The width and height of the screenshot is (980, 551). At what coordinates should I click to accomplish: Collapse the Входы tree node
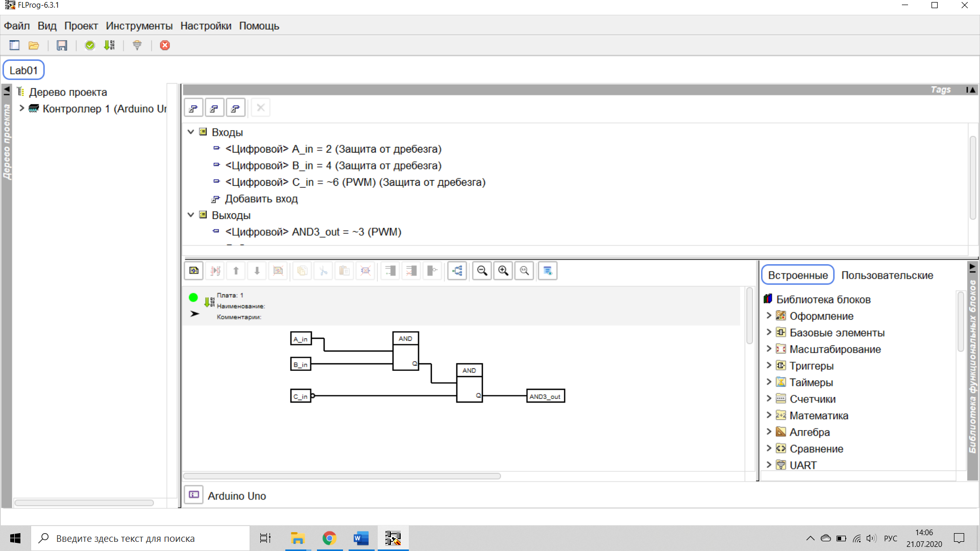tap(191, 132)
